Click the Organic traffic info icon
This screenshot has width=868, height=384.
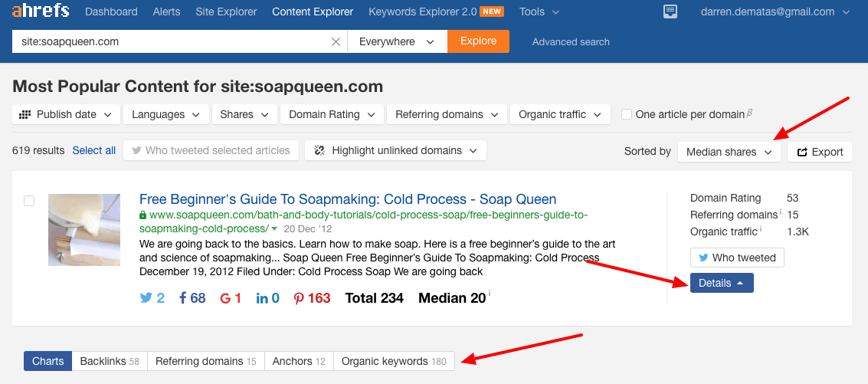click(x=760, y=229)
